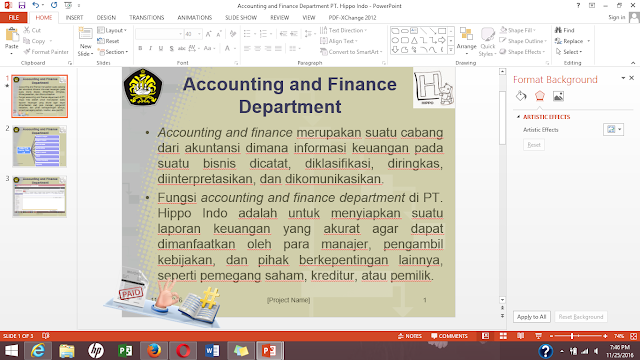Switch to Normal view in status bar
Viewport: 640px width, 360px height.
485,336
